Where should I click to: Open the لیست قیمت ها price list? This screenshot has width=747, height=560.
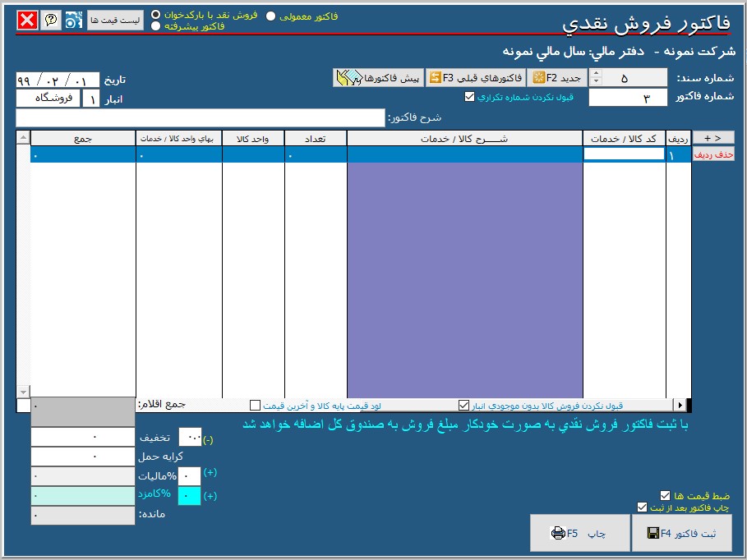tap(115, 20)
